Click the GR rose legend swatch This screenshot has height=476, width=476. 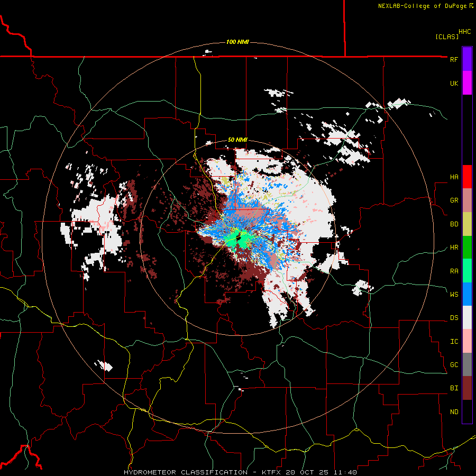pyautogui.click(x=467, y=200)
